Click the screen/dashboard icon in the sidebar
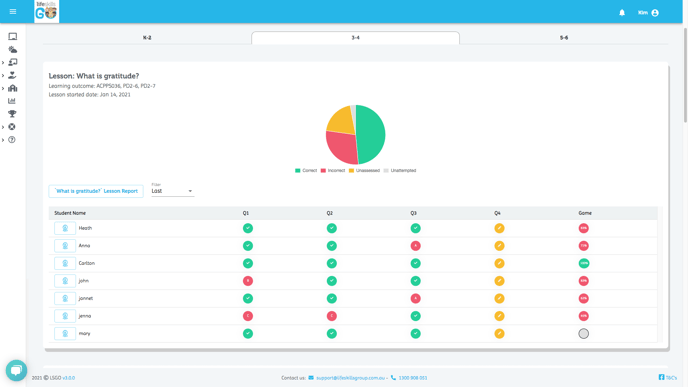The width and height of the screenshot is (688, 387). [x=13, y=36]
